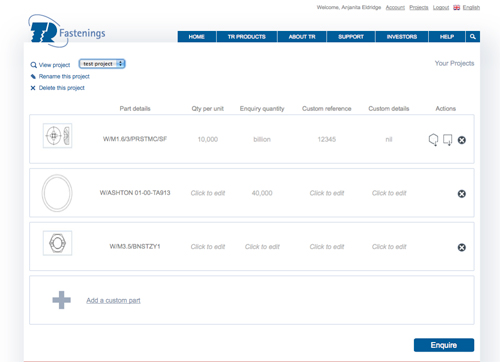Click the X icon beside Delete this project
Screen dimensions: 500x364
[33, 88]
